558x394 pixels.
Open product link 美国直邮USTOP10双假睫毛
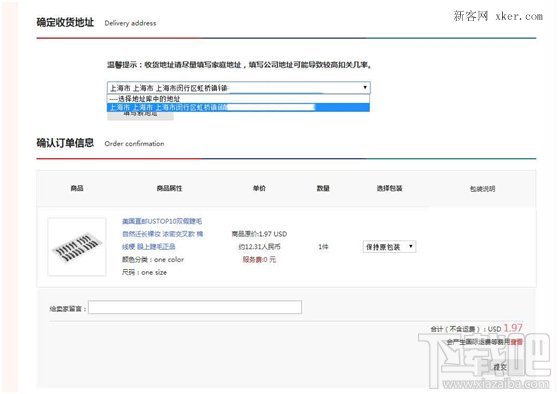click(162, 234)
